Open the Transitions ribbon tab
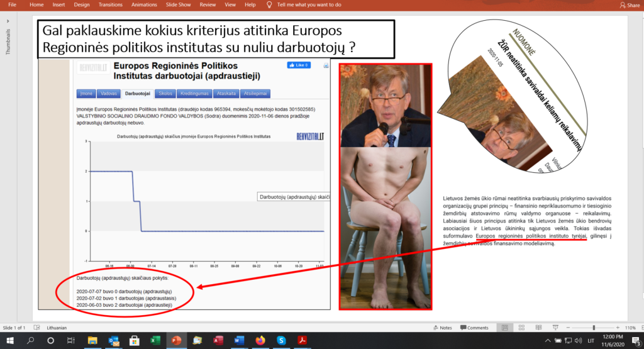Screen dimensions: 644x349 point(111,4)
